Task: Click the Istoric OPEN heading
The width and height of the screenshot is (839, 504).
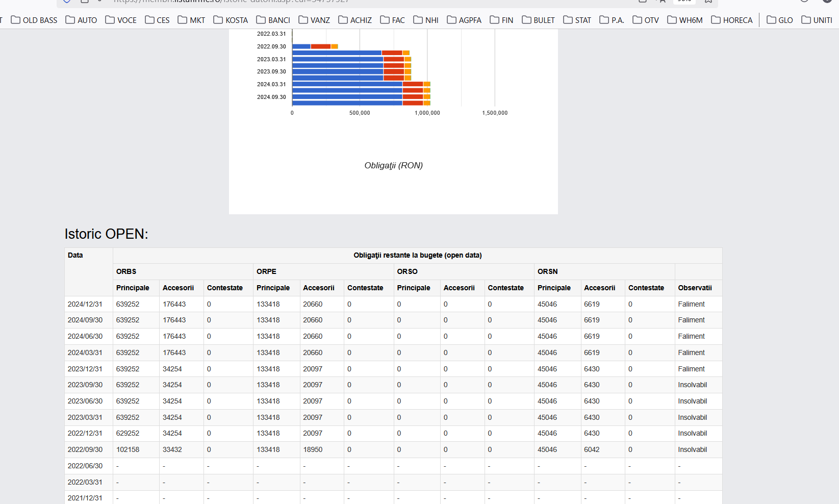Action: click(106, 234)
